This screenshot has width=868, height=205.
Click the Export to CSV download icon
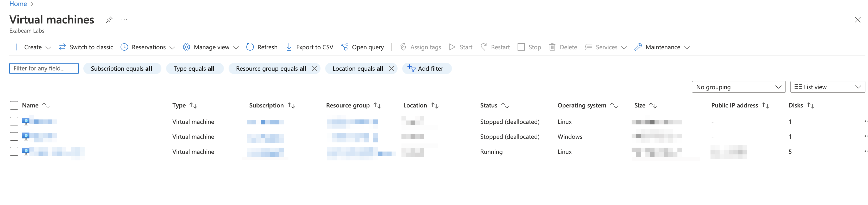click(x=289, y=47)
